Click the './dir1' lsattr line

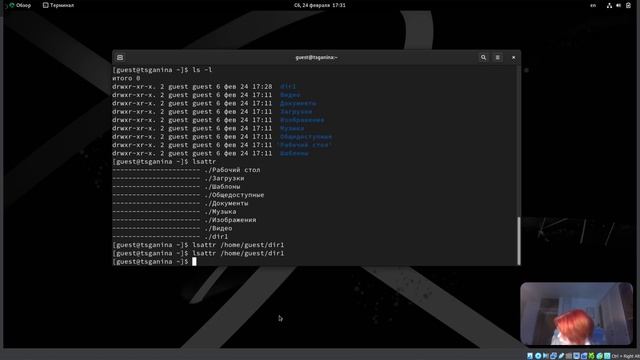171,237
